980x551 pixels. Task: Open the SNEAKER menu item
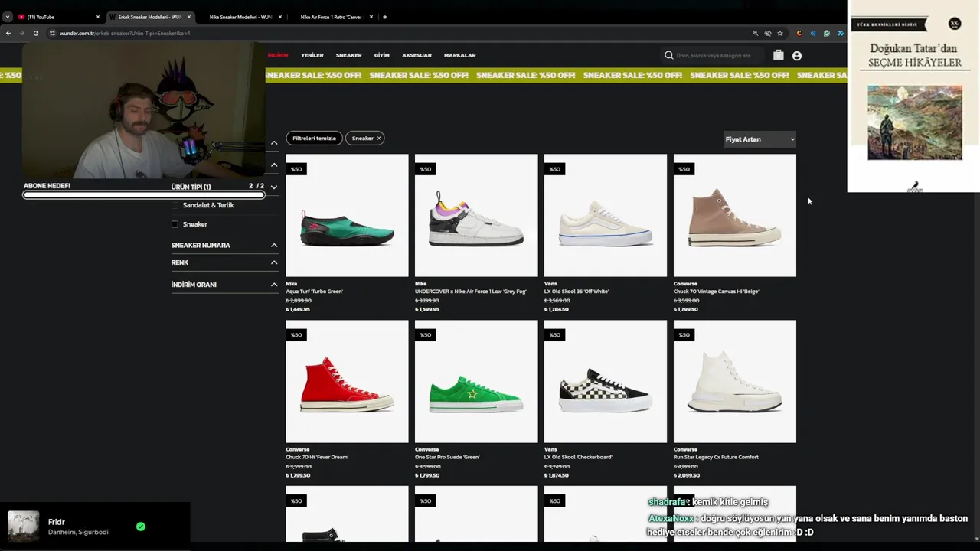(x=348, y=55)
